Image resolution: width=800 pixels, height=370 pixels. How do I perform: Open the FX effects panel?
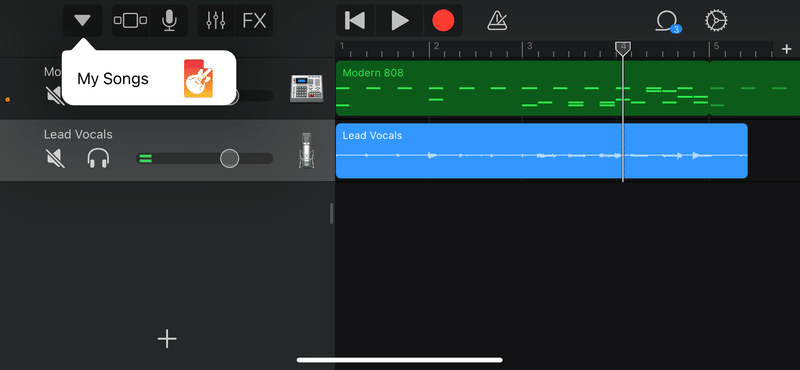point(254,20)
